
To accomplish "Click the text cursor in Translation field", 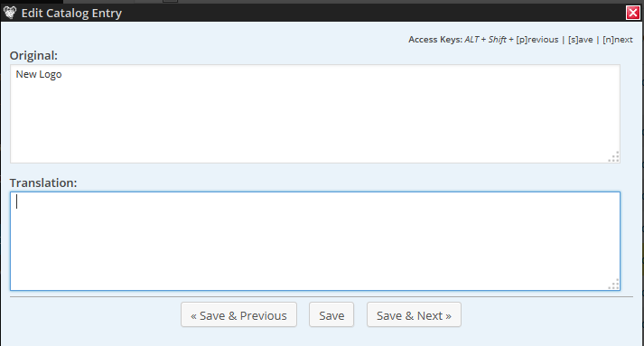I will 16,201.
